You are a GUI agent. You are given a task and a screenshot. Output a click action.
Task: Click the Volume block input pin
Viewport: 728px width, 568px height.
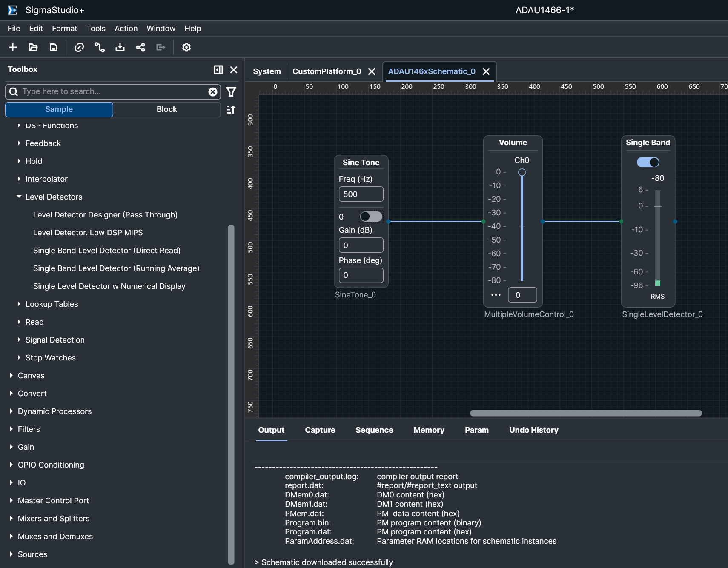483,222
